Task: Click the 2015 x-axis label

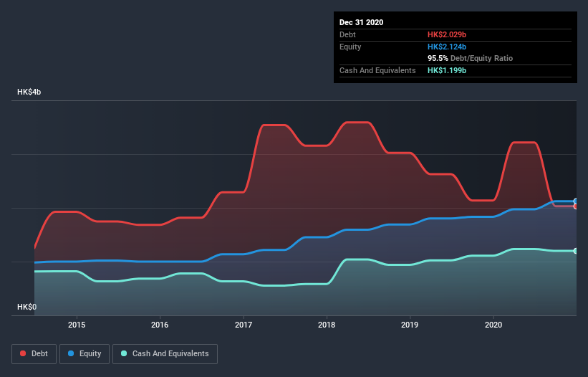Action: [x=77, y=325]
